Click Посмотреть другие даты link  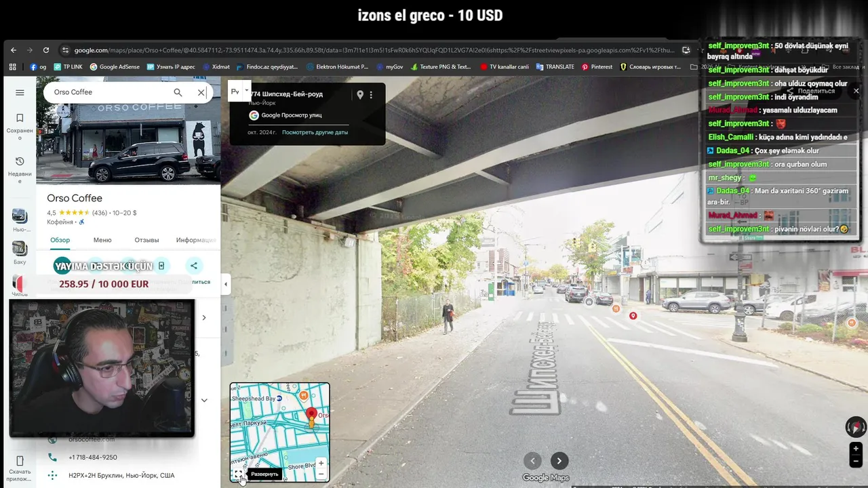click(x=315, y=132)
